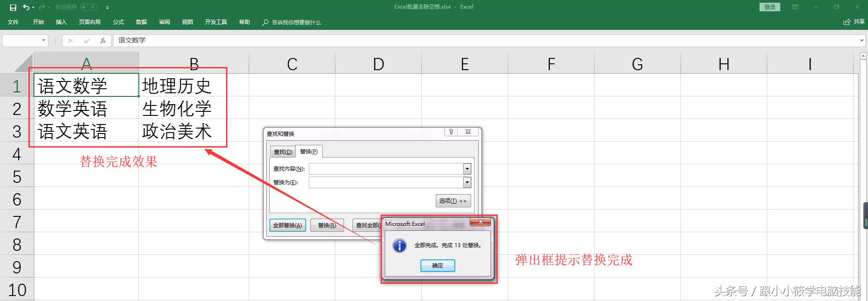Select row 5 header
Viewport: 868px width, 301px height.
(x=17, y=177)
